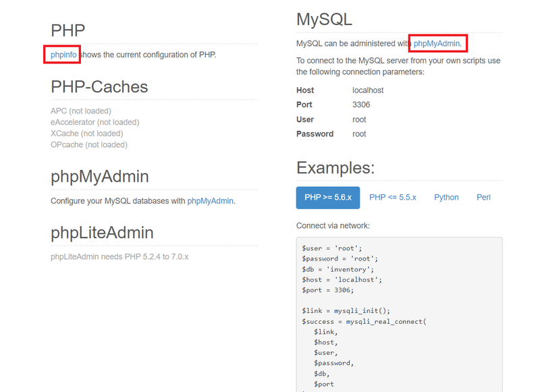Click the User row's root value
Screen dimensions: 540x392
click(359, 119)
